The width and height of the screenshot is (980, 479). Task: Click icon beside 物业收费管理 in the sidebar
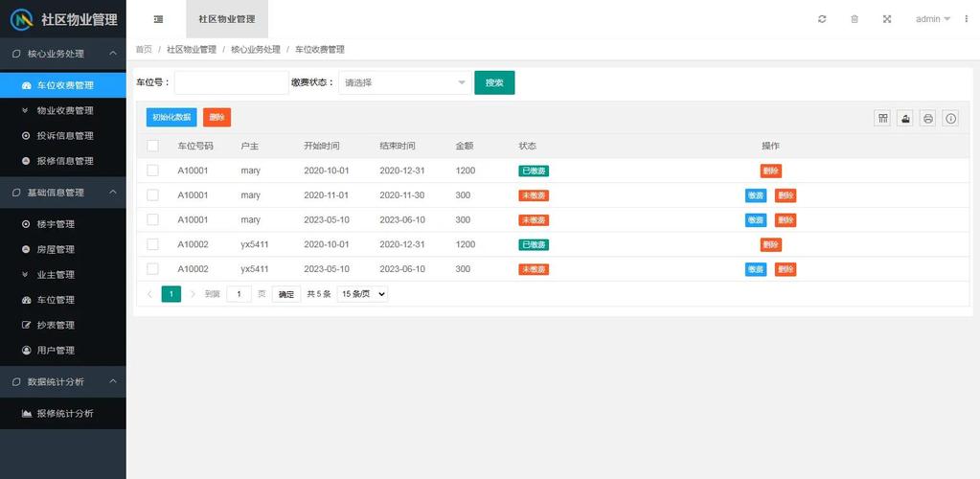[26, 111]
